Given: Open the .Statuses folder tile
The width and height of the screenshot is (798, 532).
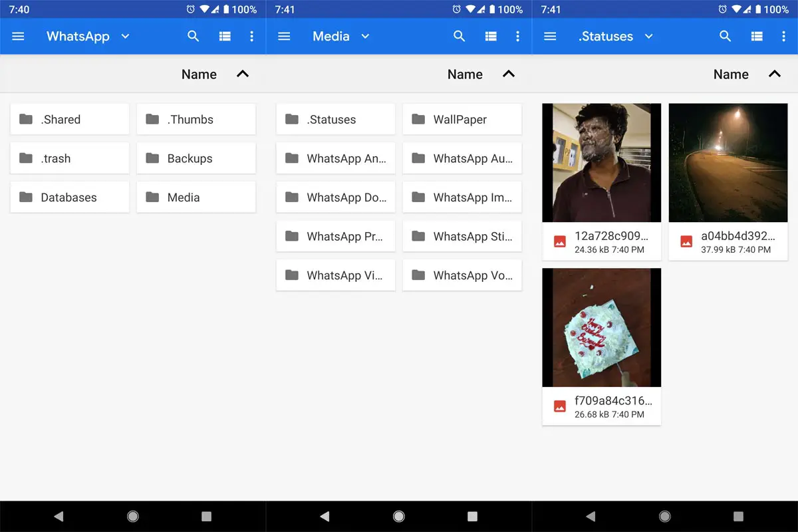Looking at the screenshot, I should click(x=336, y=119).
